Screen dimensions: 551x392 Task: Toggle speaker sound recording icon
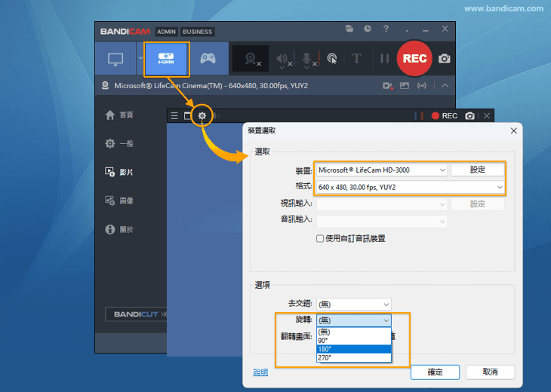coord(283,59)
